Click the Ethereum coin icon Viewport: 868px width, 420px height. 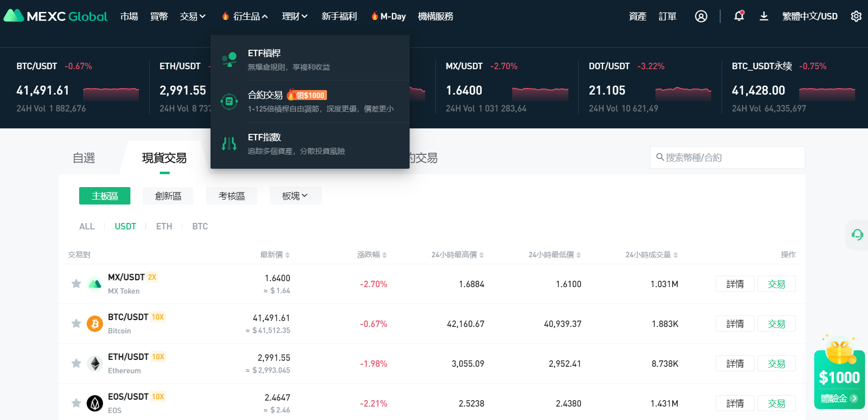click(95, 364)
